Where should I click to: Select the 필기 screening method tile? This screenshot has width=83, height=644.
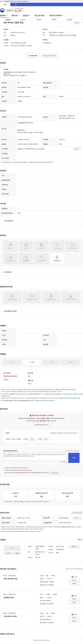(51, 362)
